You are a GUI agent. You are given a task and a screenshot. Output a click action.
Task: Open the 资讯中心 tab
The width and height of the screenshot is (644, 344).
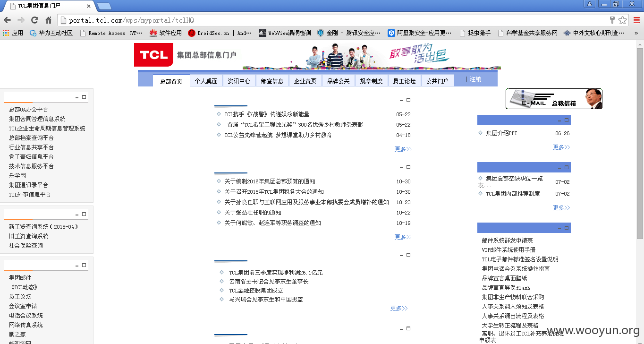[x=239, y=81]
